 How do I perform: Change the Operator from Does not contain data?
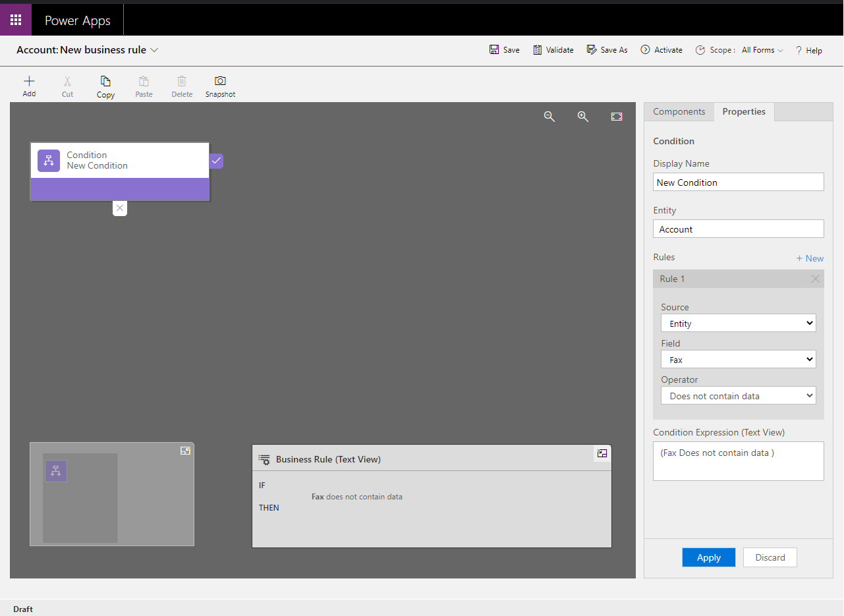[x=738, y=395]
